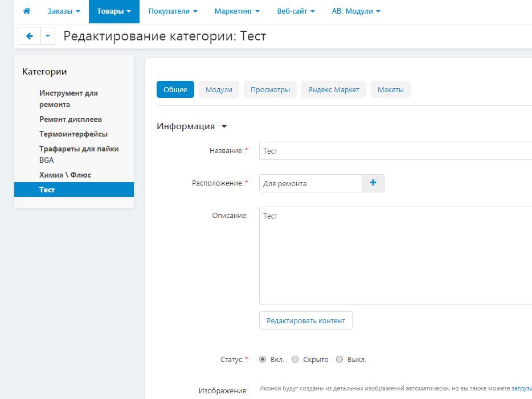The width and height of the screenshot is (532, 399).
Task: Go to the admin home icon
Action: click(x=26, y=11)
